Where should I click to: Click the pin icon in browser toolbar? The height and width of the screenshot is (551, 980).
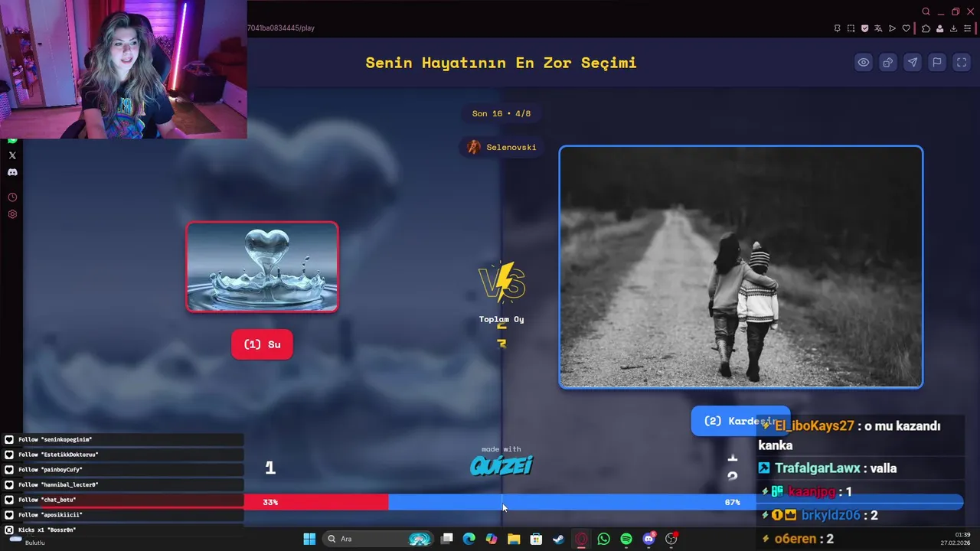[x=837, y=28]
